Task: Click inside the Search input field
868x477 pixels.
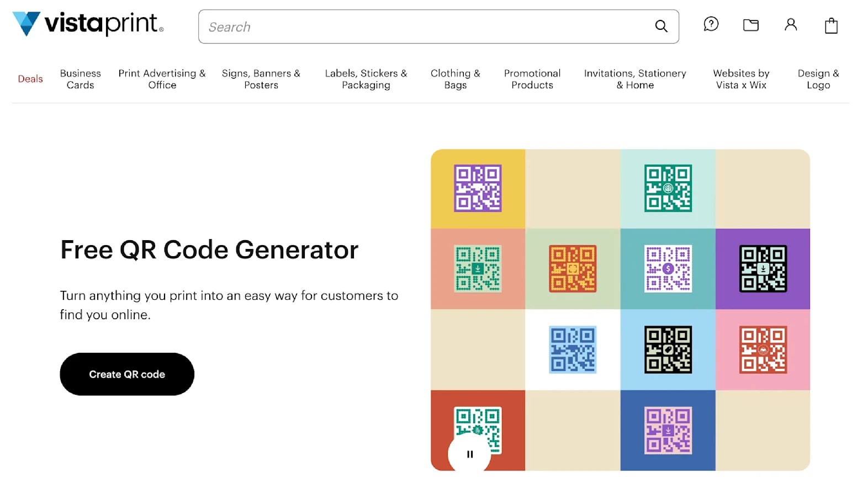Action: [x=387, y=26]
